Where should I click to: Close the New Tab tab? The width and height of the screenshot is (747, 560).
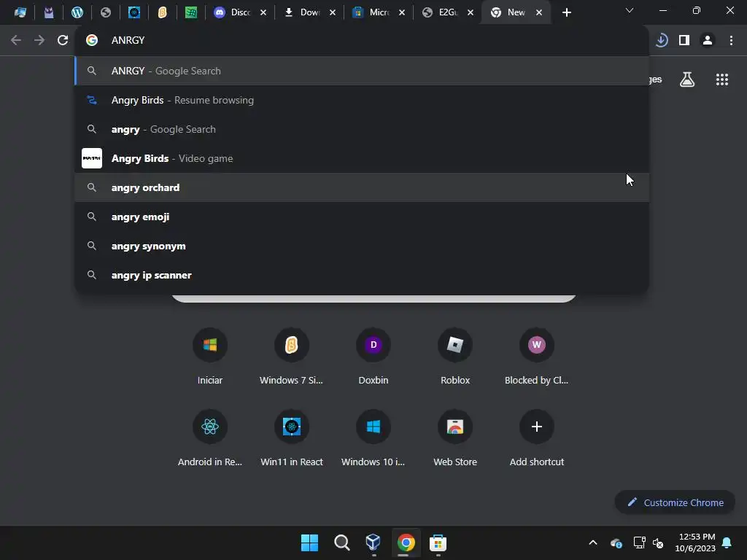(539, 13)
